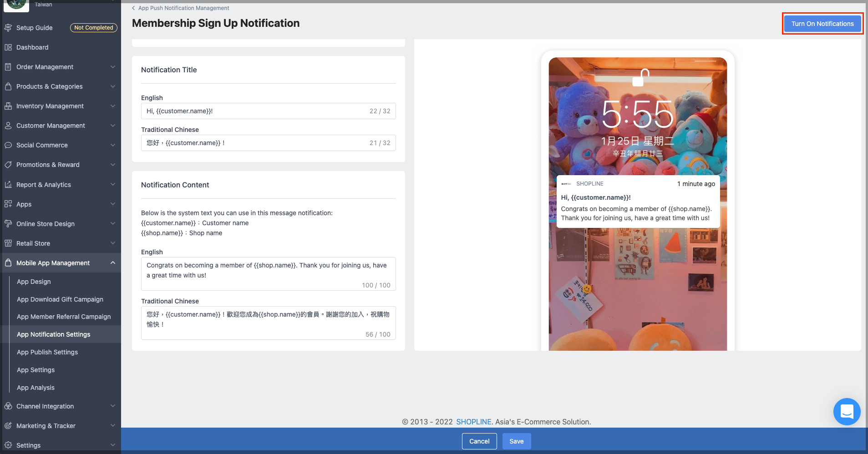The image size is (868, 454).
Task: Click the Products & Categories bag icon
Action: coord(8,86)
